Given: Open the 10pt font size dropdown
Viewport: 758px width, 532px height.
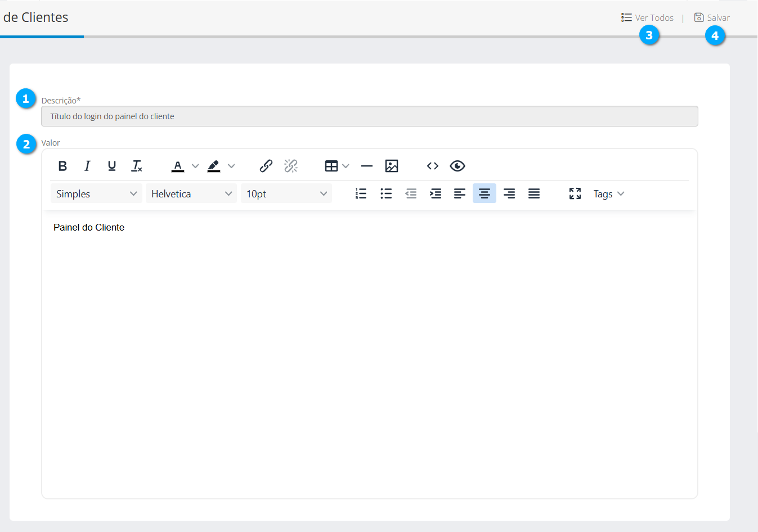Looking at the screenshot, I should (286, 193).
